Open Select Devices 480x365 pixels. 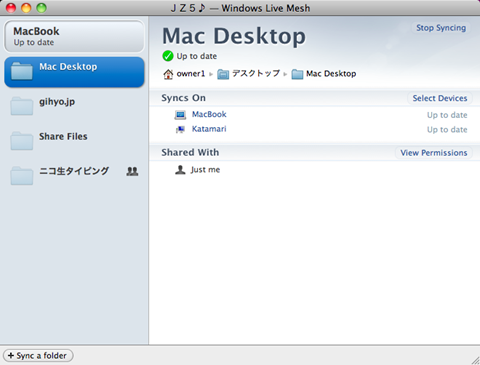click(x=440, y=98)
